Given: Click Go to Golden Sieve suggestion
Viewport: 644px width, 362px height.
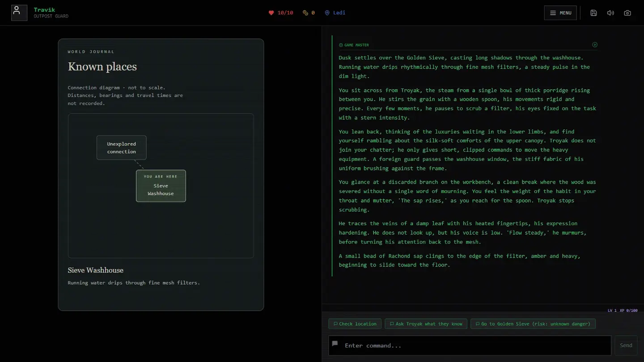Looking at the screenshot, I should [533, 324].
